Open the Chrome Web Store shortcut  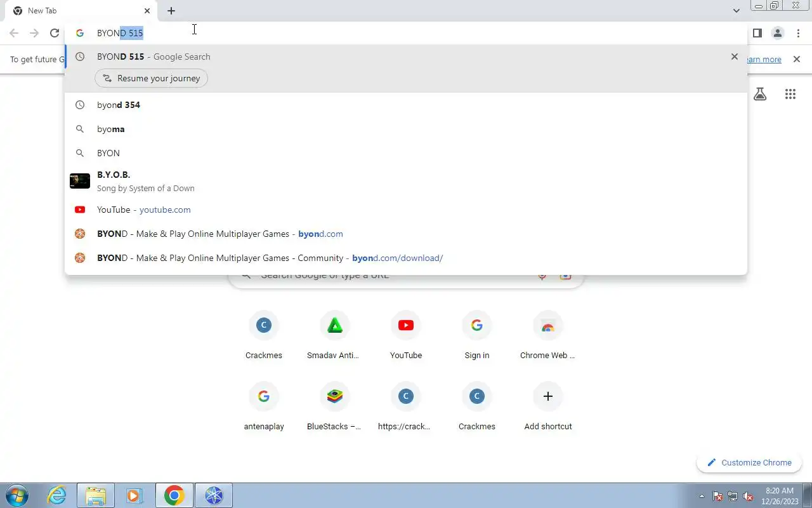[x=548, y=337]
